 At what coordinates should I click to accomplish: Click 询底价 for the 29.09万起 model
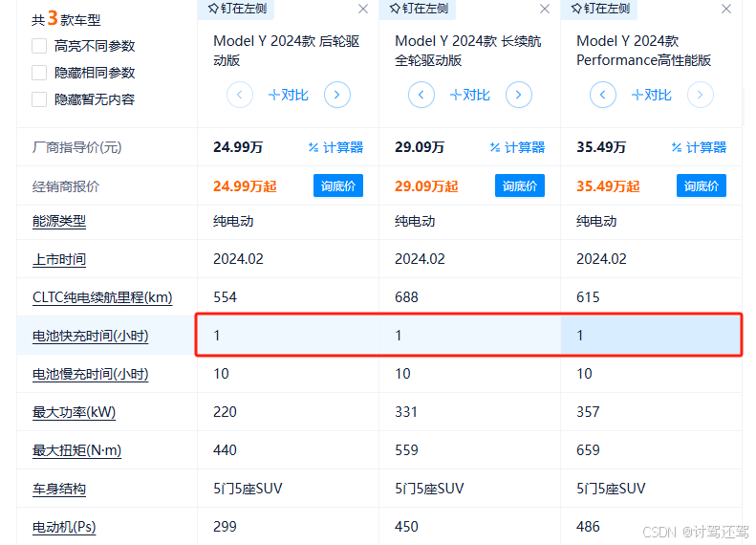point(520,185)
